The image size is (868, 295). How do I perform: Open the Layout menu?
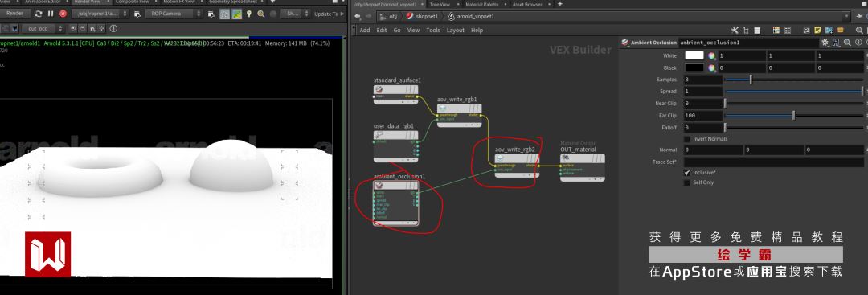[x=456, y=31]
